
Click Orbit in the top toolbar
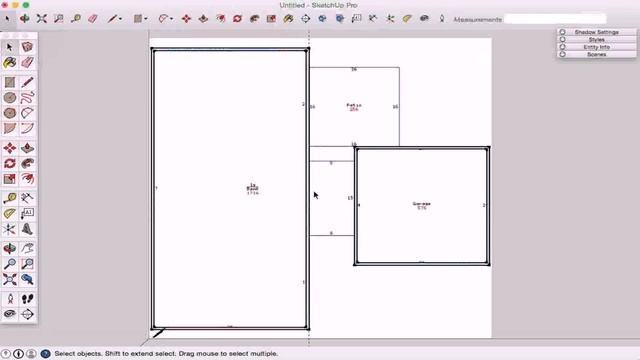click(x=24, y=18)
